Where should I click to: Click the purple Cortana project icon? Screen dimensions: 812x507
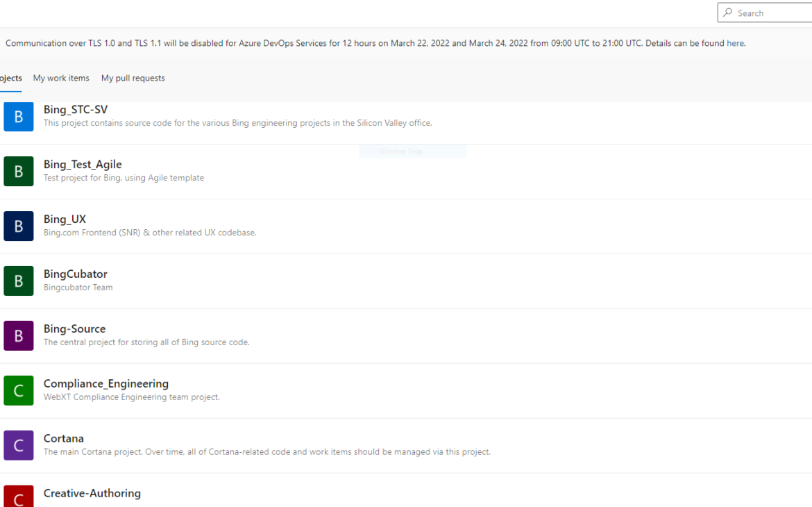point(18,445)
